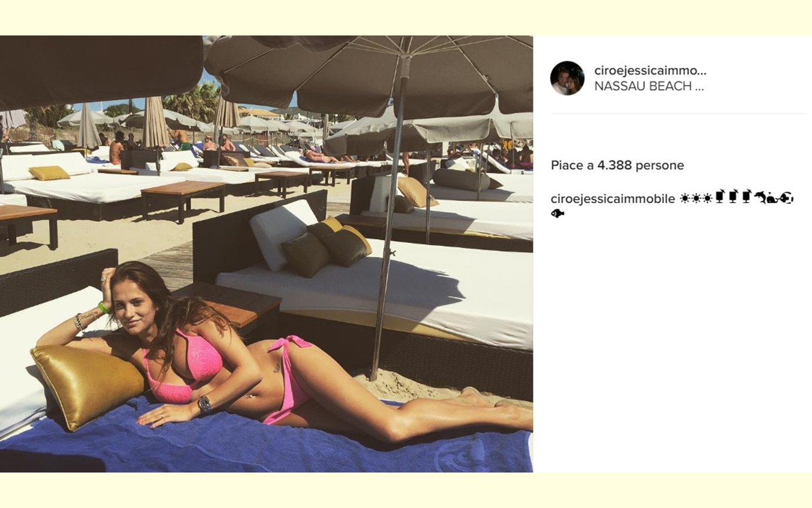This screenshot has height=508, width=812.
Task: Click the dolphin emoji in caption
Action: [x=761, y=197]
